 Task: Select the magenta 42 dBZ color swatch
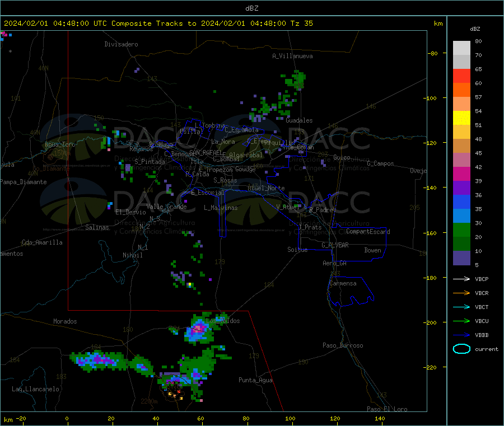pyautogui.click(x=461, y=174)
